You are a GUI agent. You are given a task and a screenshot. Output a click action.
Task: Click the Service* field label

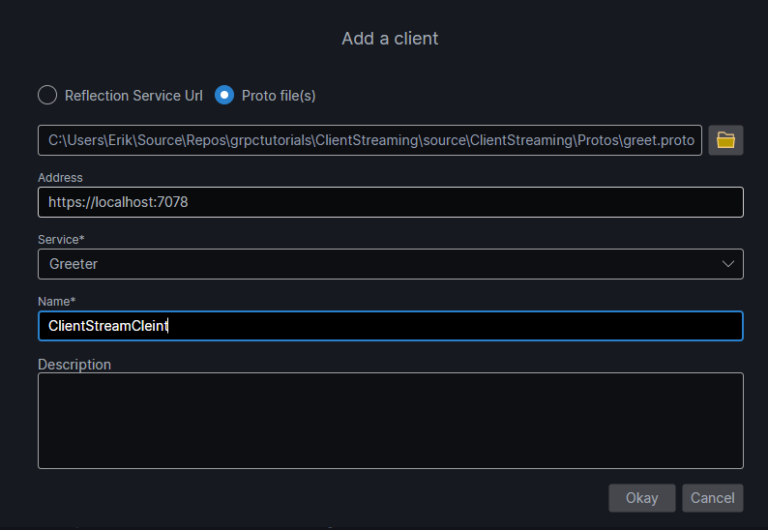click(x=61, y=240)
